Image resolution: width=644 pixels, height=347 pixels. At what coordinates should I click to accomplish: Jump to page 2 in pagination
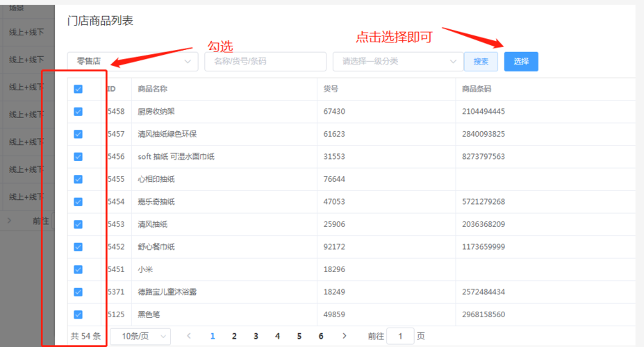click(x=234, y=337)
